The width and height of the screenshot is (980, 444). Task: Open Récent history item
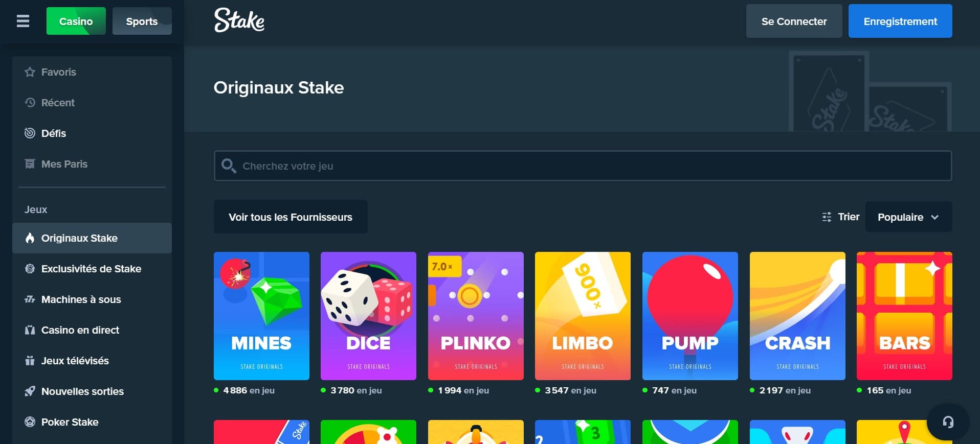click(92, 103)
